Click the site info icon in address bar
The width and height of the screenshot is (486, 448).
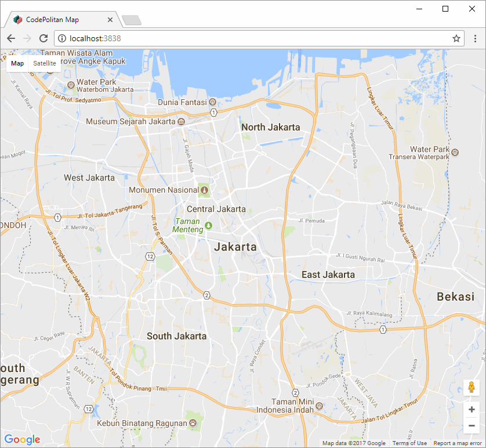(x=62, y=38)
